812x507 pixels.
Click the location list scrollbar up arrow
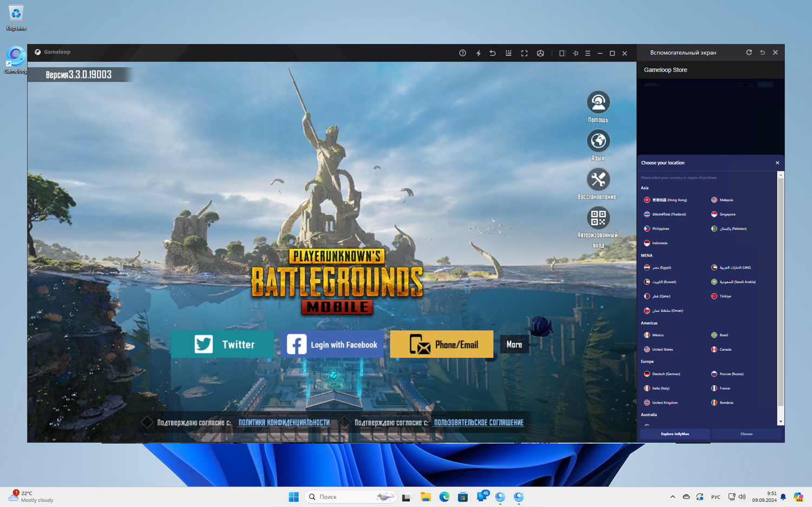click(x=781, y=175)
